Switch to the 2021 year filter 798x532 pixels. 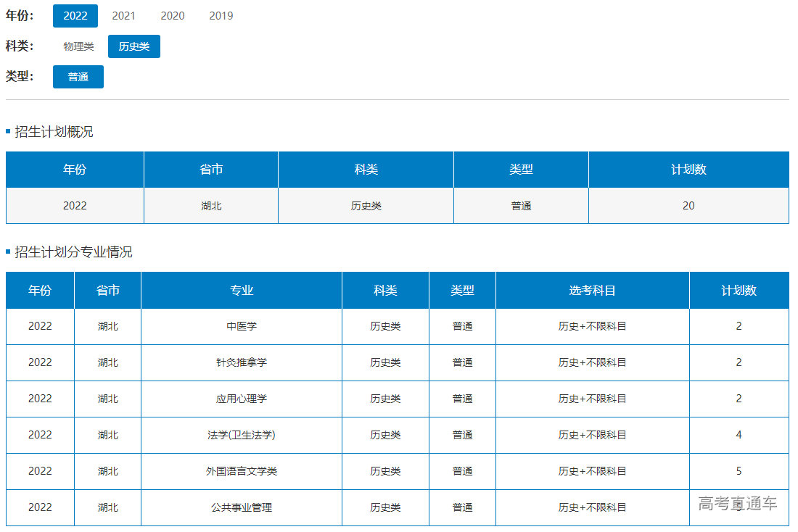coord(123,16)
